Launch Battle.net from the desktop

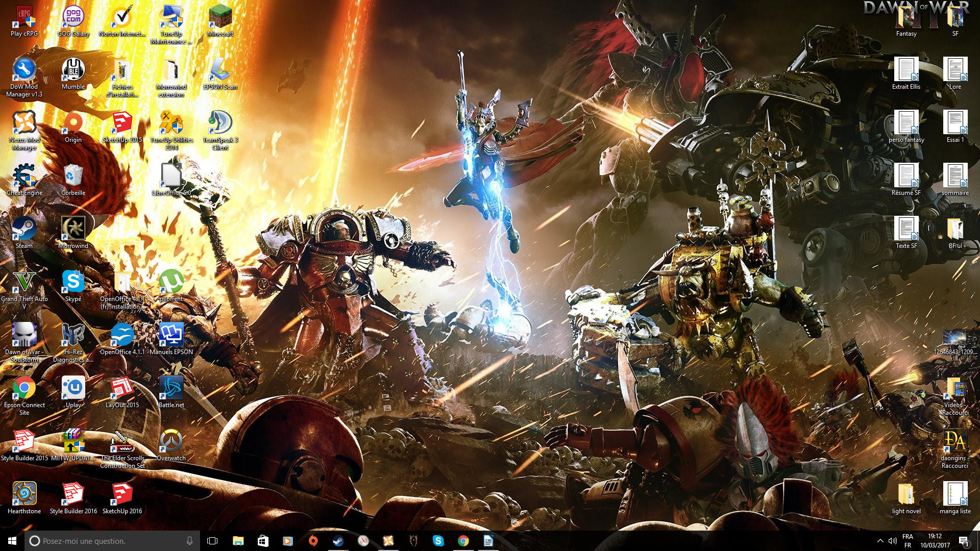tap(171, 392)
